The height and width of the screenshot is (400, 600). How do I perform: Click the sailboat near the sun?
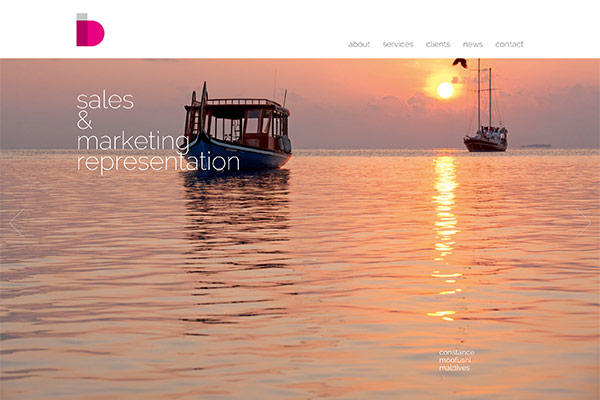point(485,111)
